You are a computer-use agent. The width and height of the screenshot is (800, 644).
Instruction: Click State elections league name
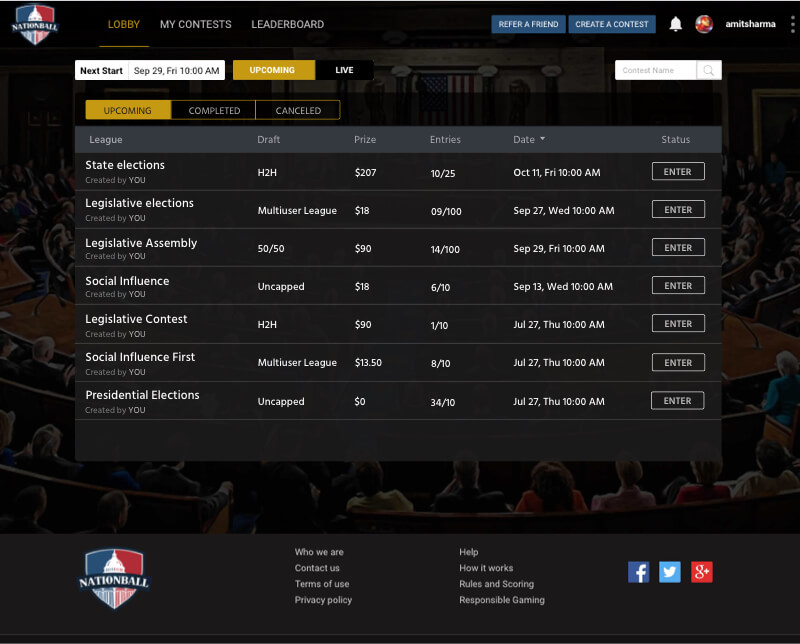click(125, 165)
